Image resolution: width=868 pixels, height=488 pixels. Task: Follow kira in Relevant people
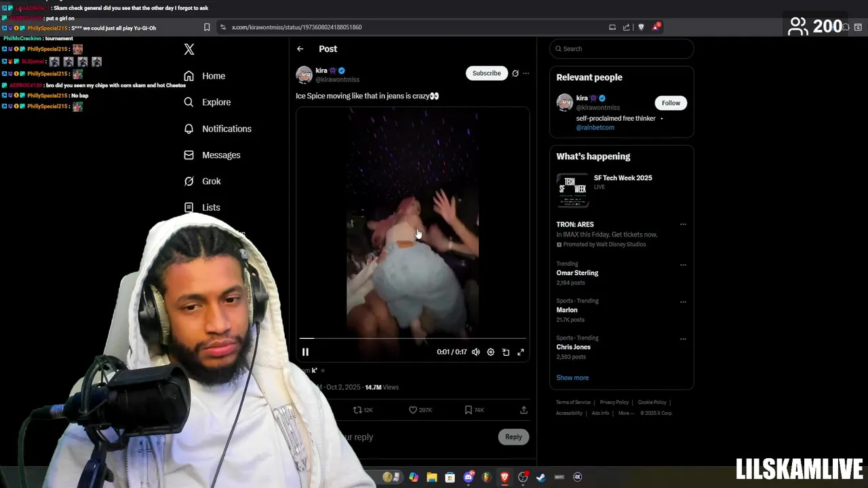pyautogui.click(x=671, y=103)
